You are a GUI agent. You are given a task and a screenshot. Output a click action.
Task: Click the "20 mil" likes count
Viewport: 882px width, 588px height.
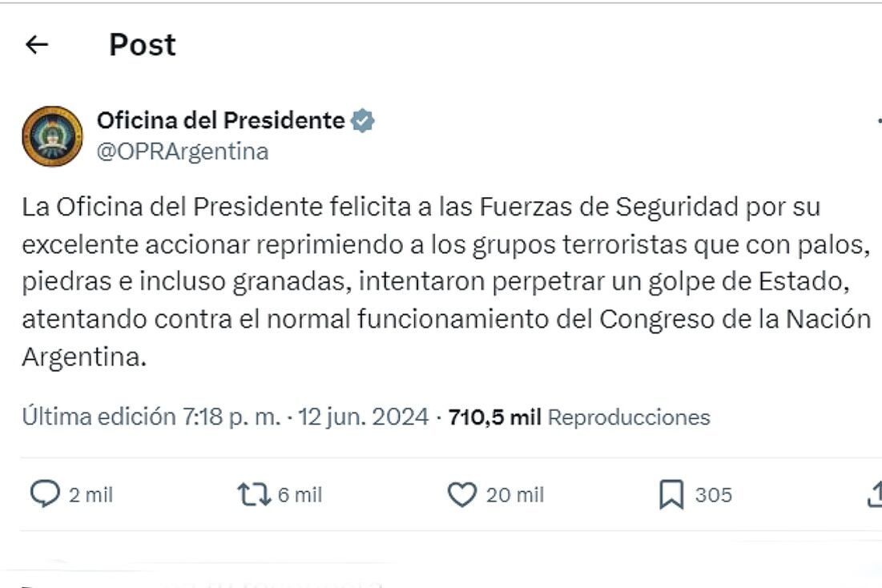pyautogui.click(x=515, y=496)
